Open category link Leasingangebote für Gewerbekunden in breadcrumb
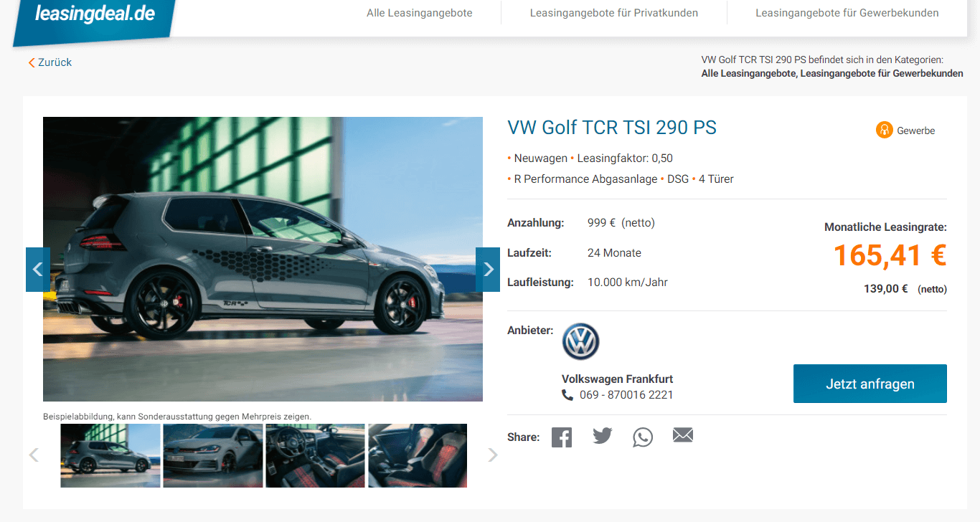Viewport: 980px width, 522px height. pos(882,73)
